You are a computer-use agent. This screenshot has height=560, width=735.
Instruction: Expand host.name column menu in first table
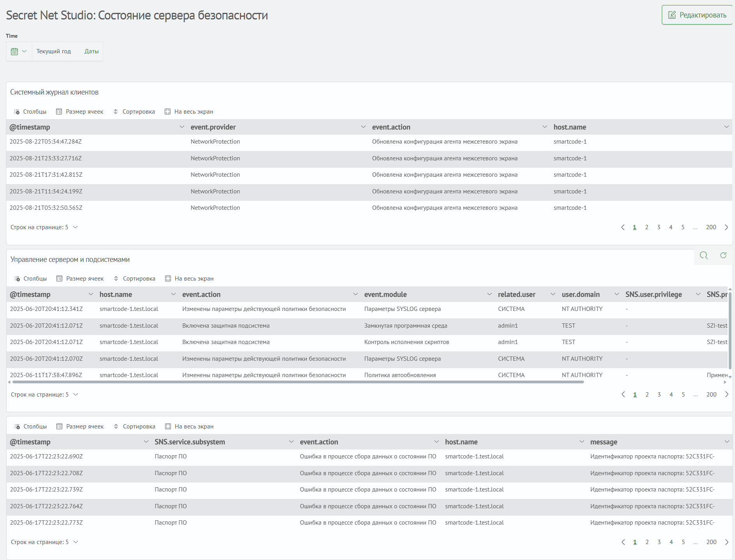[x=726, y=127]
